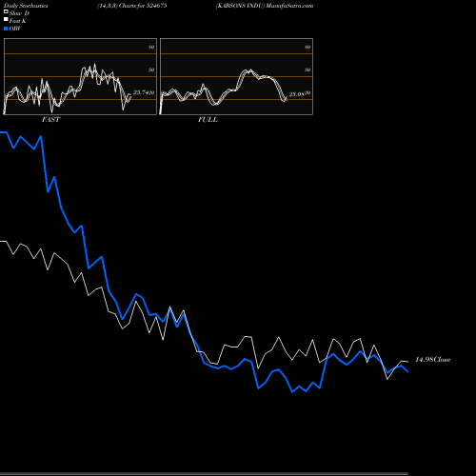Click the FAST label under the chart

pos(50,120)
